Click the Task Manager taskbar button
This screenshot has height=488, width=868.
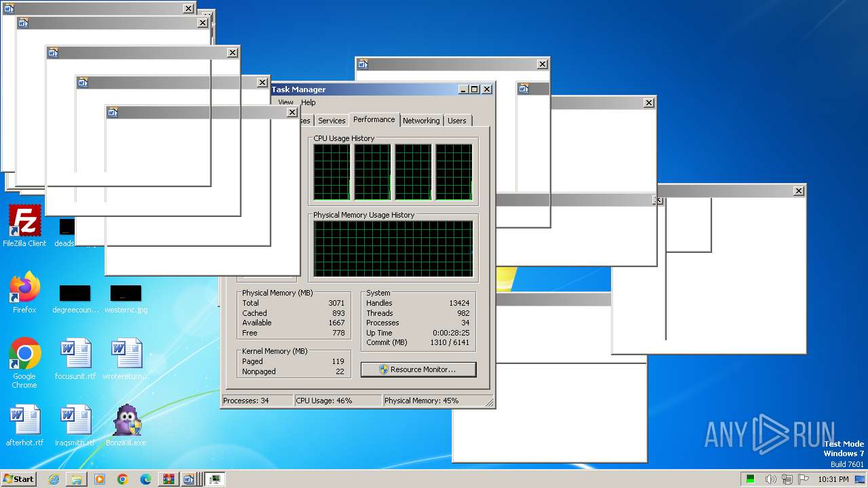click(x=215, y=479)
